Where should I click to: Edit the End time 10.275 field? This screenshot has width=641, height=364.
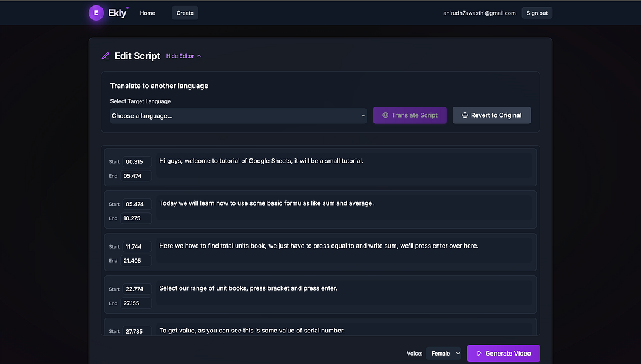(136, 218)
